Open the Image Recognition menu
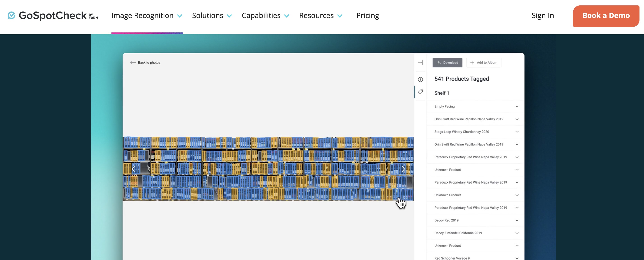The image size is (644, 260). [147, 16]
